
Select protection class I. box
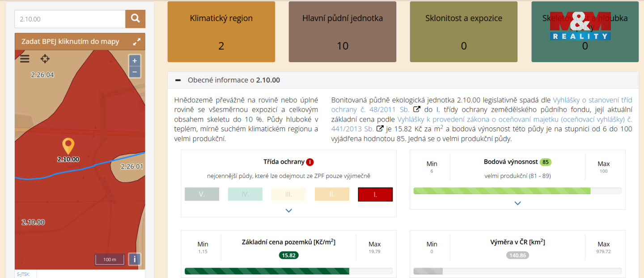[x=375, y=194]
